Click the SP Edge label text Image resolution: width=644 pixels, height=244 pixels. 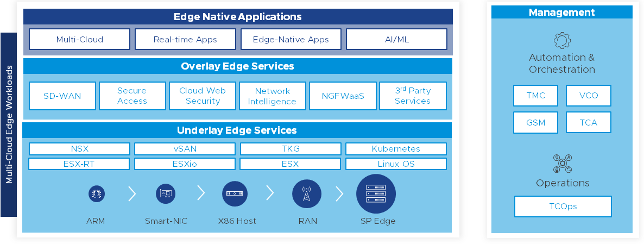pyautogui.click(x=378, y=221)
